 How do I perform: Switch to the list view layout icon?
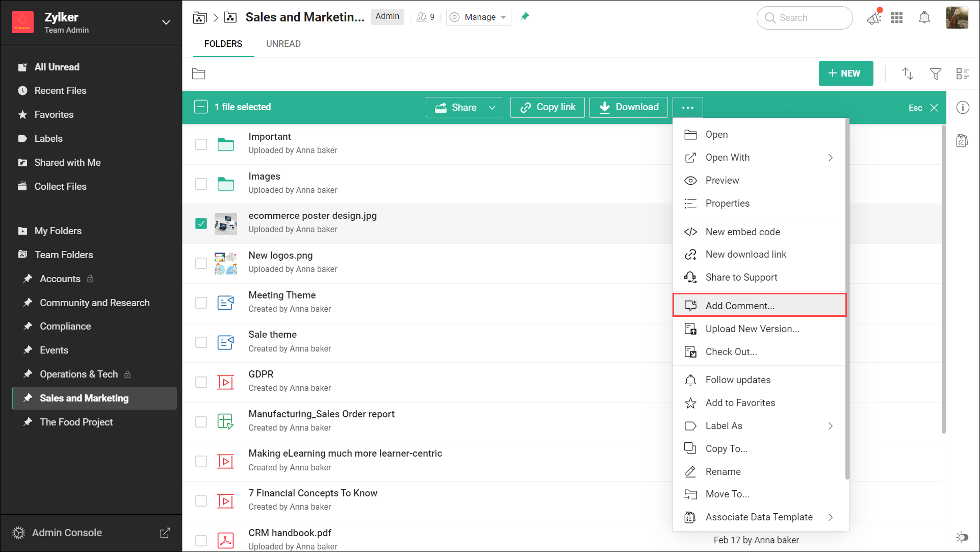pos(962,73)
